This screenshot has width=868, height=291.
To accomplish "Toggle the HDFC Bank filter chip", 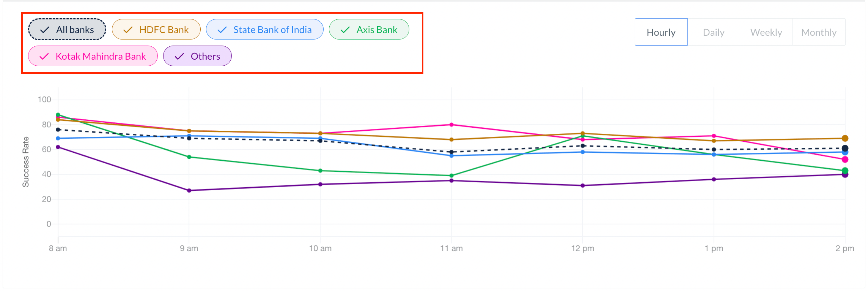I will [156, 30].
